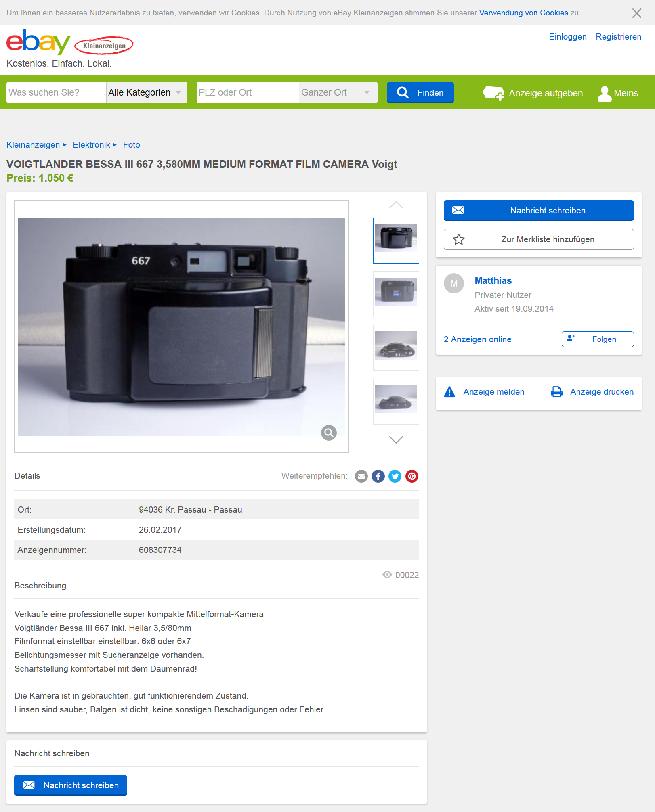Click the M seller avatar

tap(454, 283)
